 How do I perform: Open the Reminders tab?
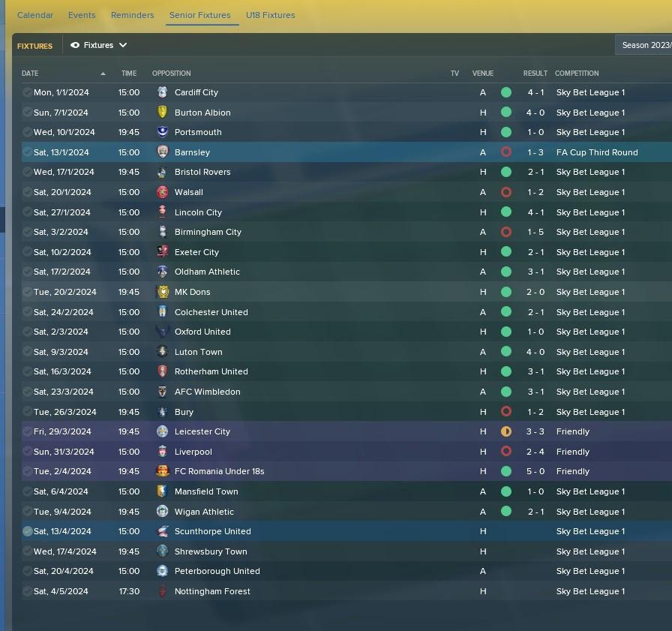(x=133, y=15)
